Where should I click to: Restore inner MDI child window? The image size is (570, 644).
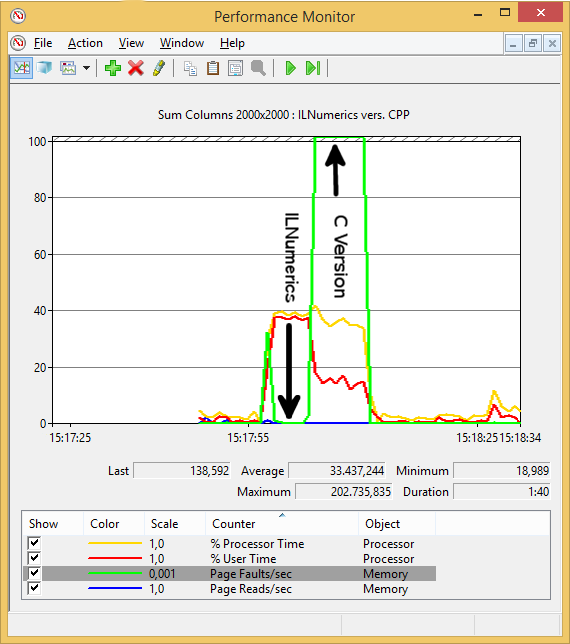tap(533, 43)
